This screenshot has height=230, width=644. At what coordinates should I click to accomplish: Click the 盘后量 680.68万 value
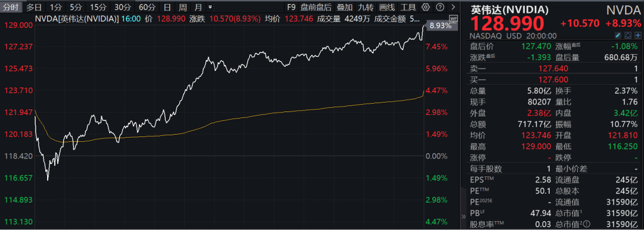[621, 57]
